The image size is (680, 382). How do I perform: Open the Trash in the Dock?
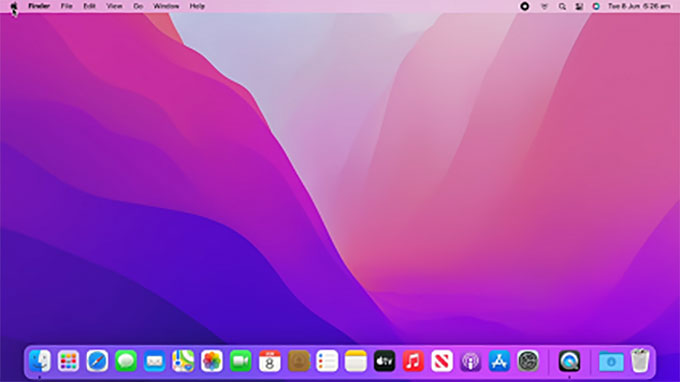pos(640,361)
